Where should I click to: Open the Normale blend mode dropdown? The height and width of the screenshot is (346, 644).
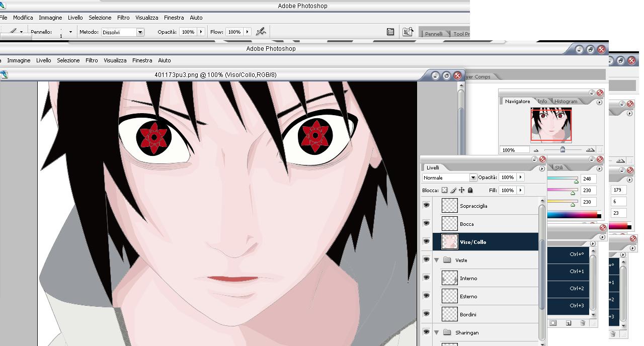472,178
